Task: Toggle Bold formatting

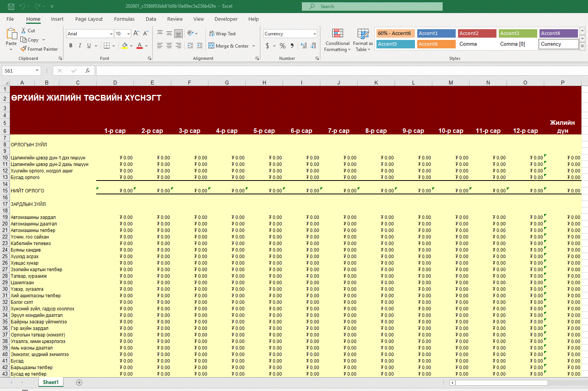Action: pyautogui.click(x=71, y=46)
